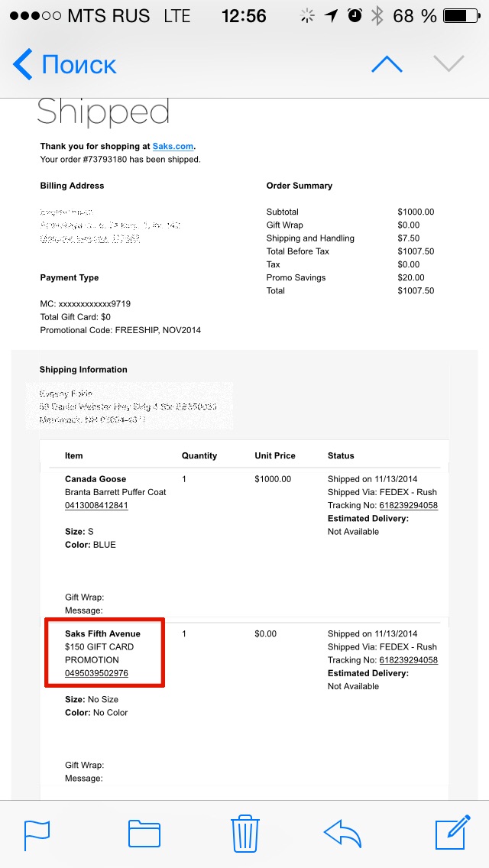Open gift card item number 0495039502976

click(x=96, y=673)
